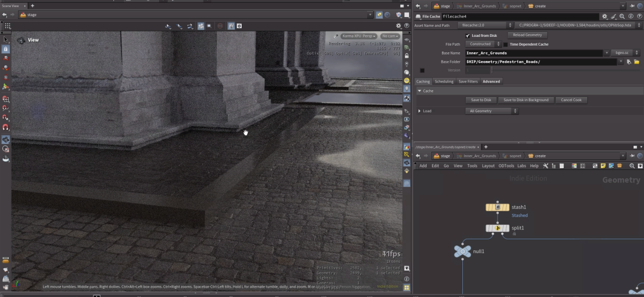This screenshot has width=644, height=297.
Task: Click the Version slider track
Action: coord(550,70)
